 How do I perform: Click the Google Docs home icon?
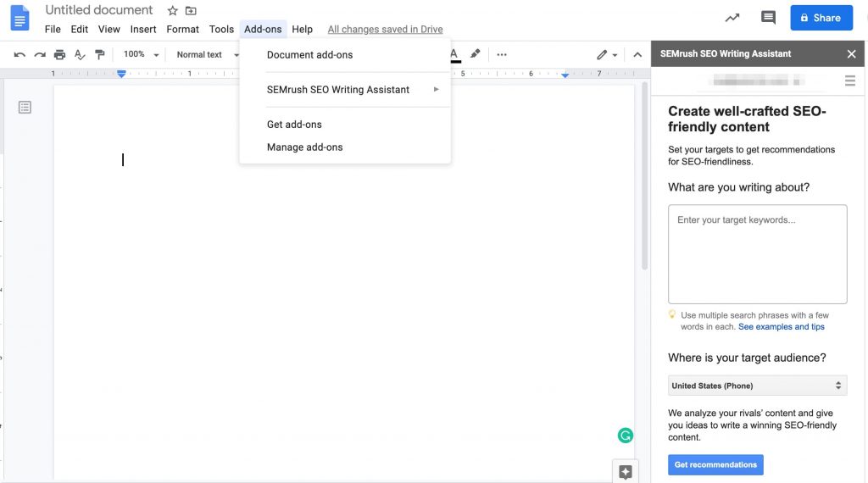click(x=19, y=19)
